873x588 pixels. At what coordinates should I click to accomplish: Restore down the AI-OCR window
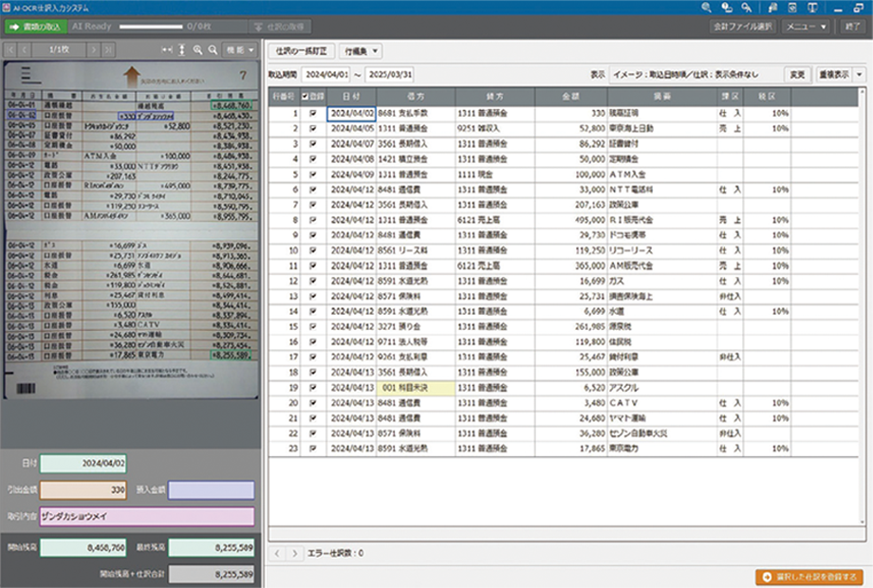coord(859,8)
